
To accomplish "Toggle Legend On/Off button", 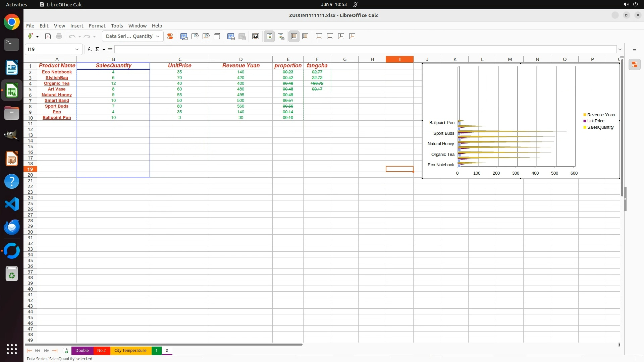I will (x=269, y=36).
